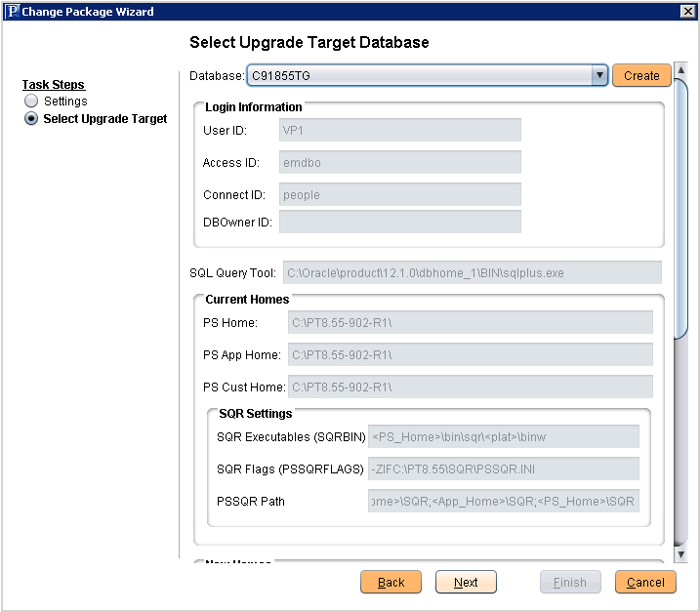Click the Back button
The width and height of the screenshot is (700, 612).
(391, 582)
